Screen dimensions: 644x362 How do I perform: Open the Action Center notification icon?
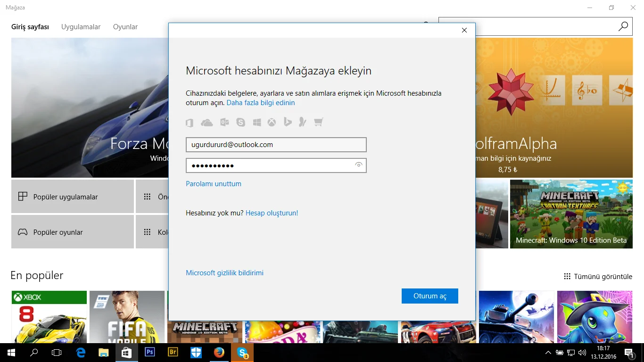coord(628,352)
